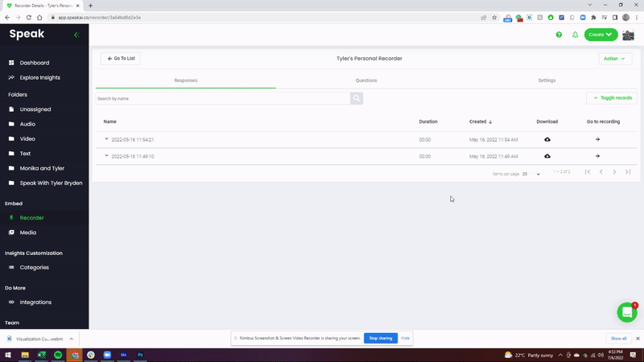The width and height of the screenshot is (644, 362).
Task: Open Explore Insights in sidebar
Action: pyautogui.click(x=39, y=77)
